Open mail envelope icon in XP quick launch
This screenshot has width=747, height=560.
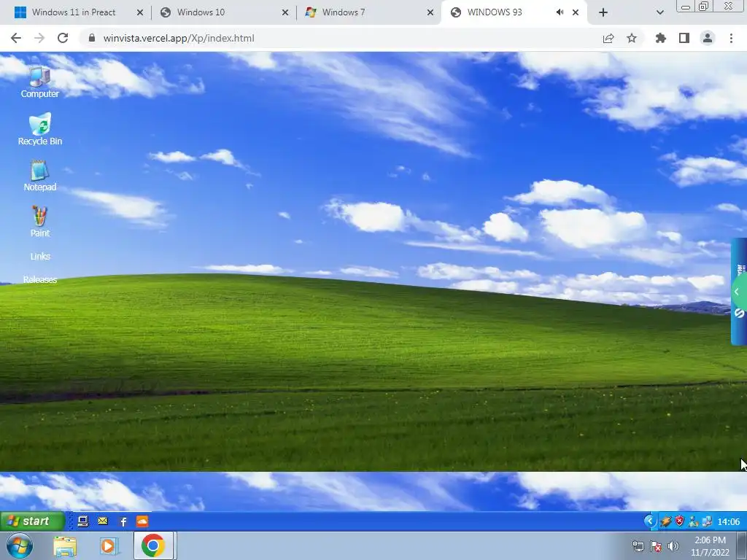102,521
